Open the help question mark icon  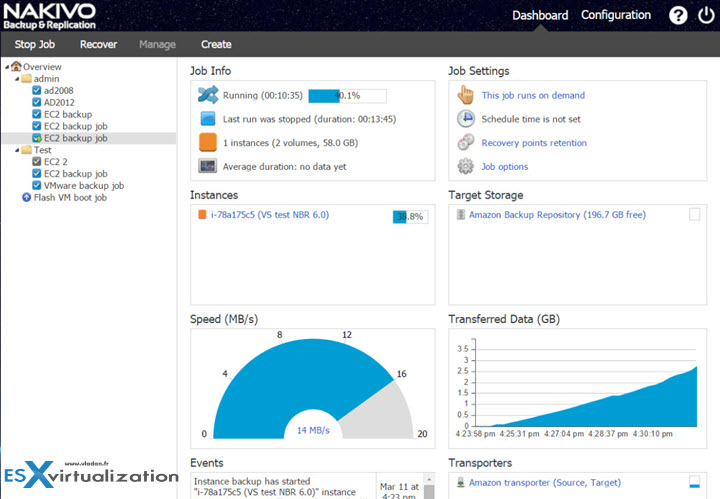pos(678,16)
